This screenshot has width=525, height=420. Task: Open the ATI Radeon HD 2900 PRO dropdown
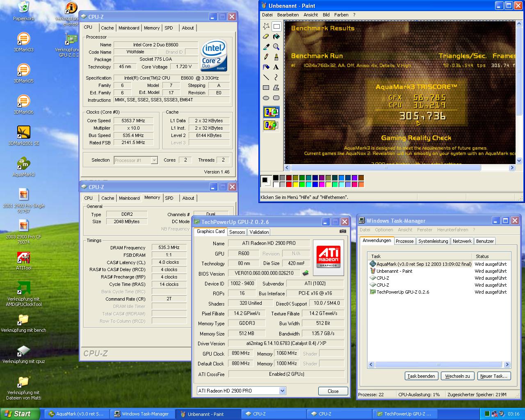282,391
